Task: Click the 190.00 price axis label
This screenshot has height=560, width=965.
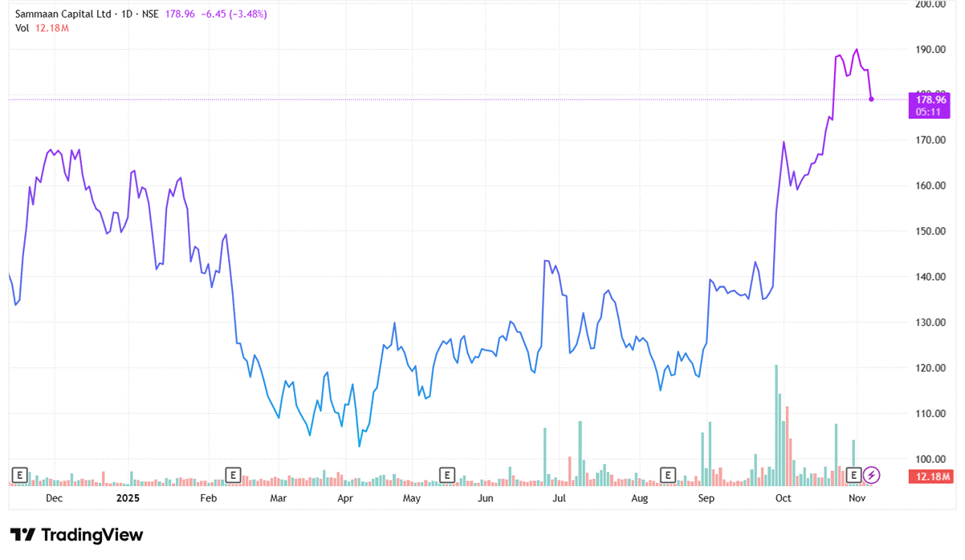Action: click(x=931, y=49)
